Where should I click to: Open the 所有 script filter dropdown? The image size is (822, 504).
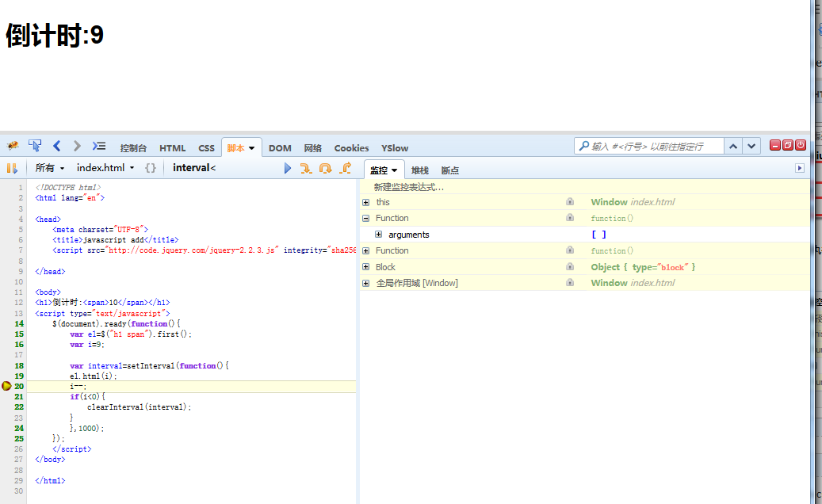[50, 168]
